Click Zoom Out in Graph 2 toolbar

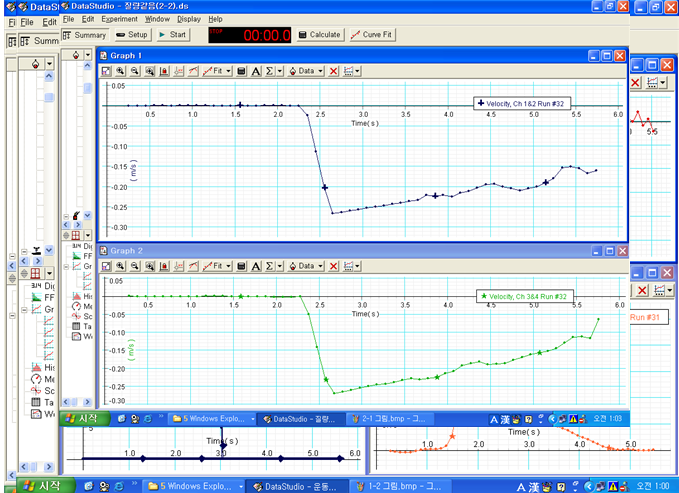pos(135,266)
